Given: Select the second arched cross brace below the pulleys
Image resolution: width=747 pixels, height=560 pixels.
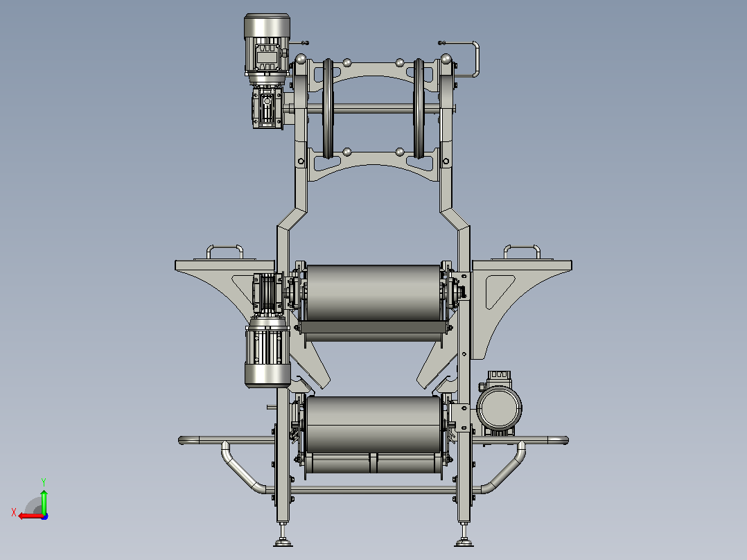Looking at the screenshot, I should pyautogui.click(x=373, y=164).
